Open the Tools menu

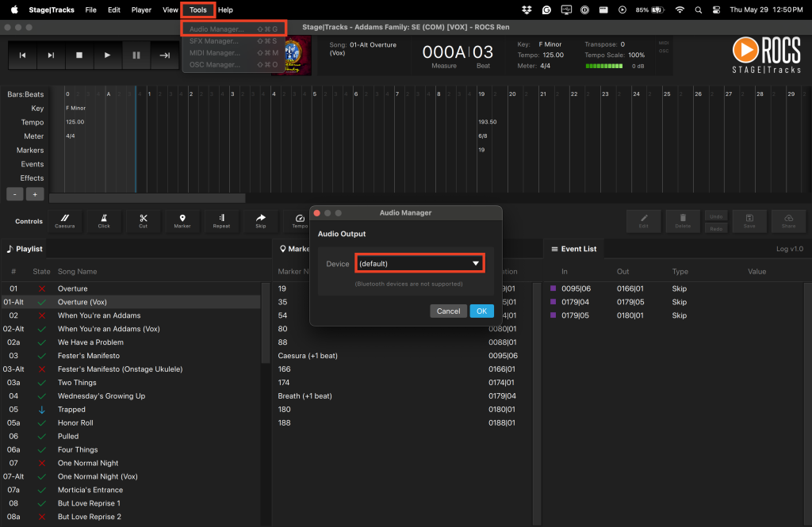(x=197, y=10)
